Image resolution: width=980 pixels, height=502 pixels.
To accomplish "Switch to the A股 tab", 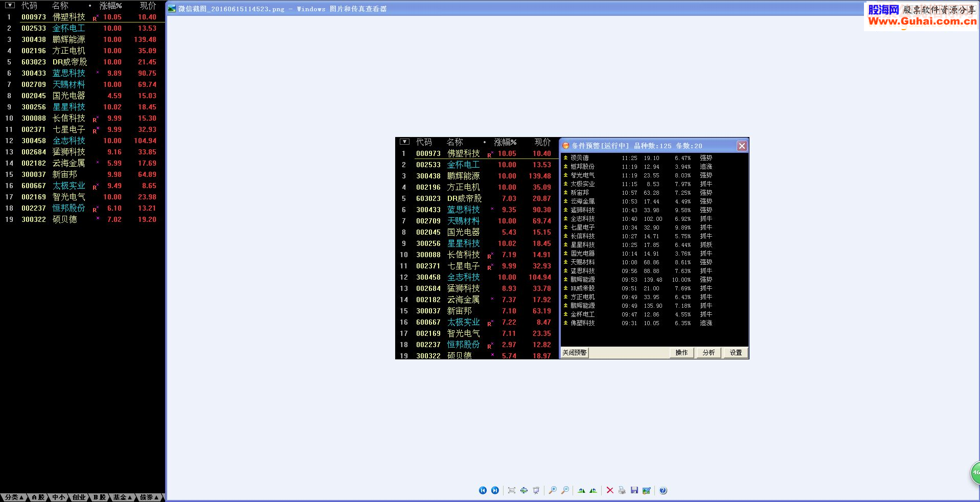I will [x=38, y=497].
